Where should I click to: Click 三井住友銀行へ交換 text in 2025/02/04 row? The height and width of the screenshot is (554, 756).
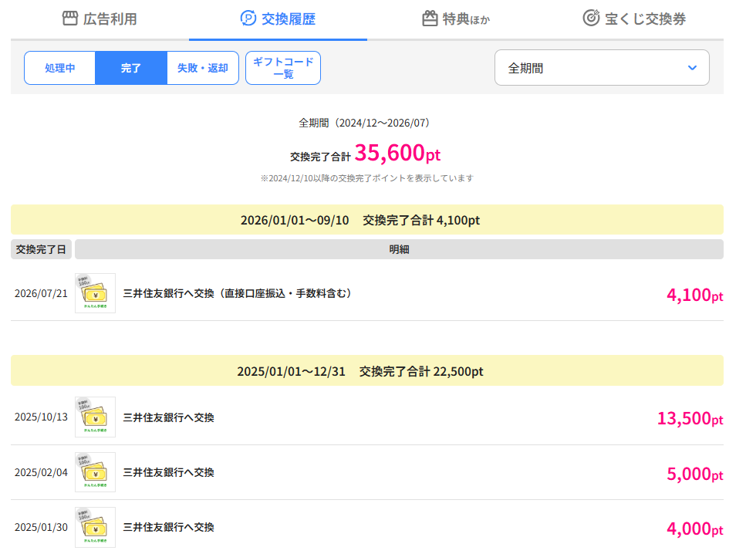point(168,472)
